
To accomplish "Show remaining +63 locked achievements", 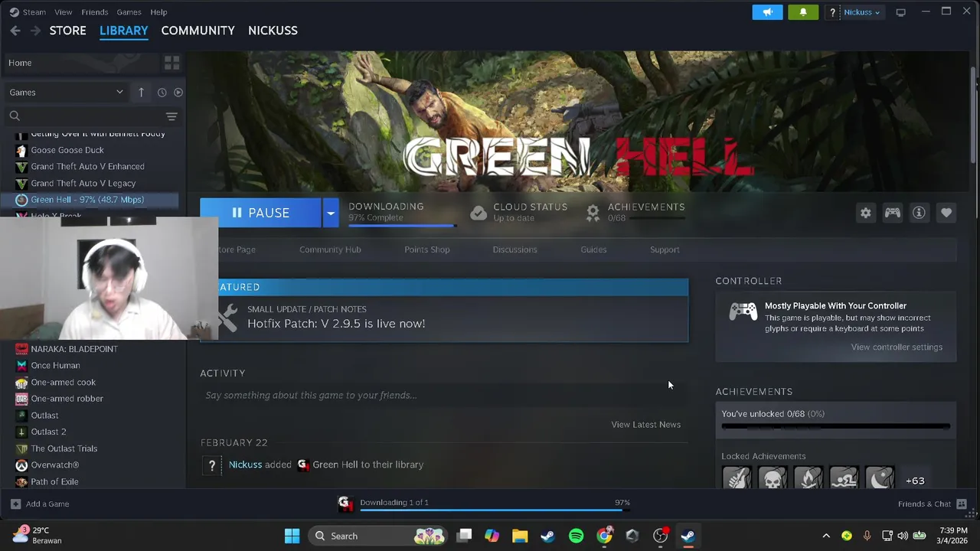I will click(x=915, y=481).
